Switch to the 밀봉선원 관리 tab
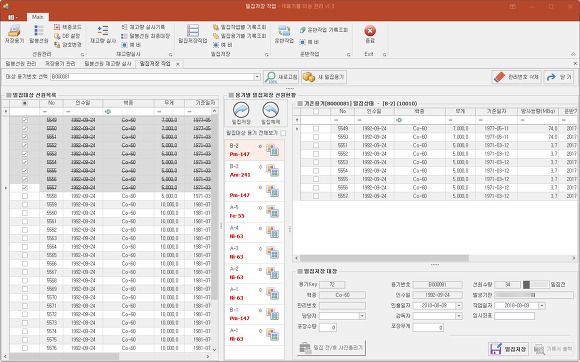Image resolution: width=580 pixels, height=362 pixels. pyautogui.click(x=21, y=64)
